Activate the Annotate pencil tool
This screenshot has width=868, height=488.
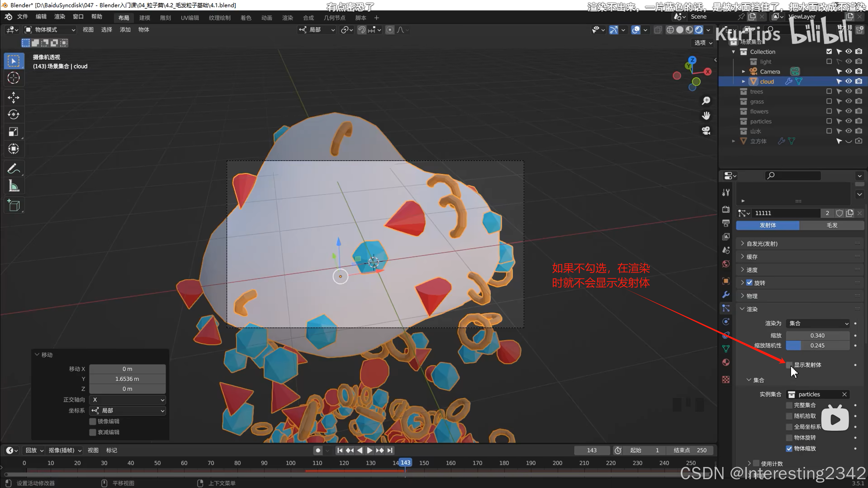(x=14, y=168)
